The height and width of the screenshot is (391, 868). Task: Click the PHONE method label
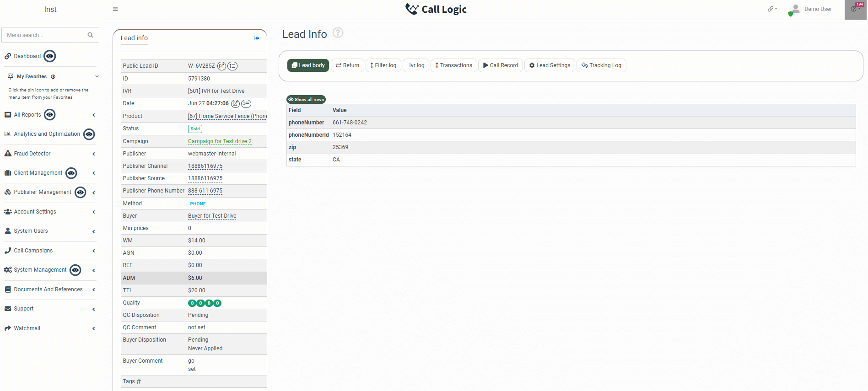tap(198, 204)
